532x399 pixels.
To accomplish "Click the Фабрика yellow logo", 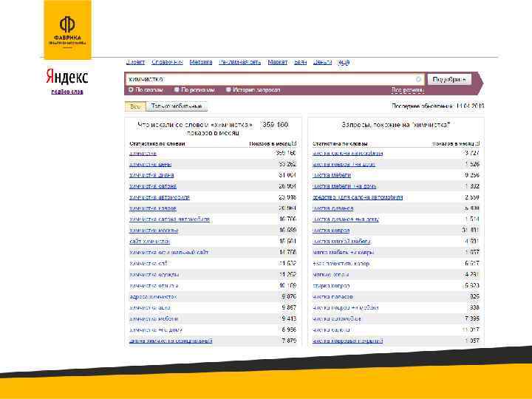I will [67, 30].
